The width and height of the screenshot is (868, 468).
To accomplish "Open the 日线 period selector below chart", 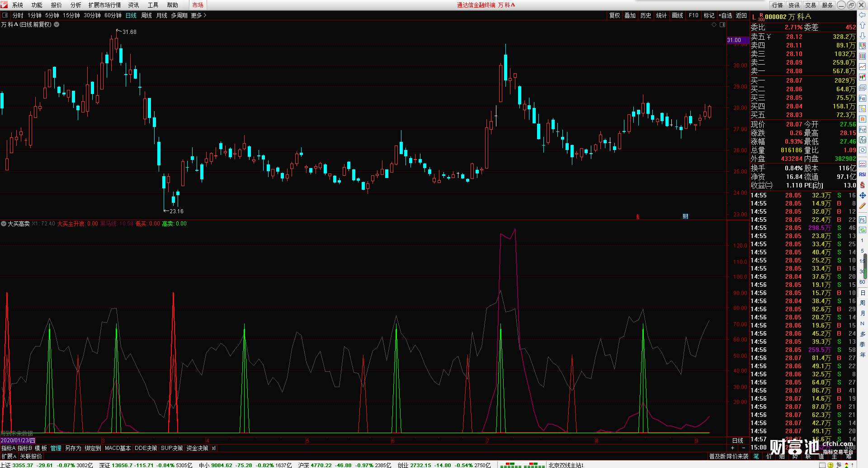I will tap(738, 440).
